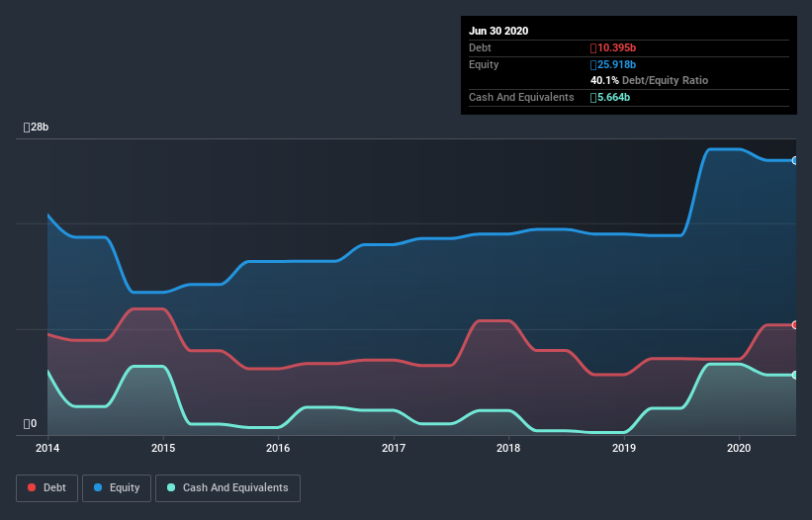This screenshot has height=520, width=812.
Task: Click the Equity value 25.918b
Action: pos(613,64)
